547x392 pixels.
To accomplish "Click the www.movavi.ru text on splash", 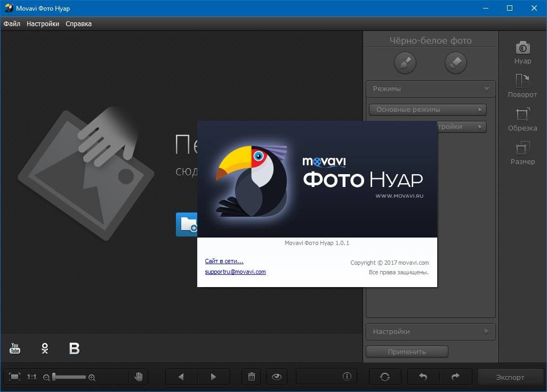I will (x=399, y=196).
